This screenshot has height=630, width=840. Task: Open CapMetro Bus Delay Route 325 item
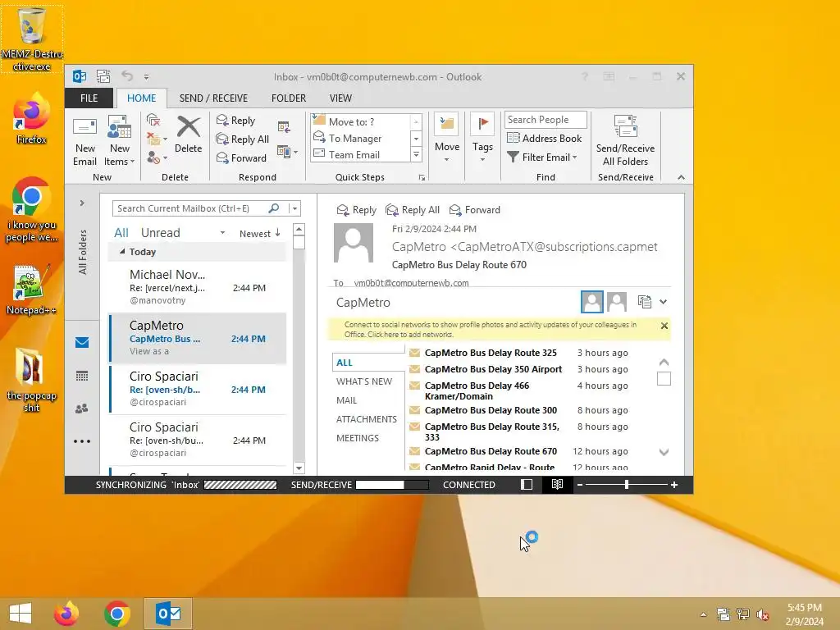coord(491,353)
